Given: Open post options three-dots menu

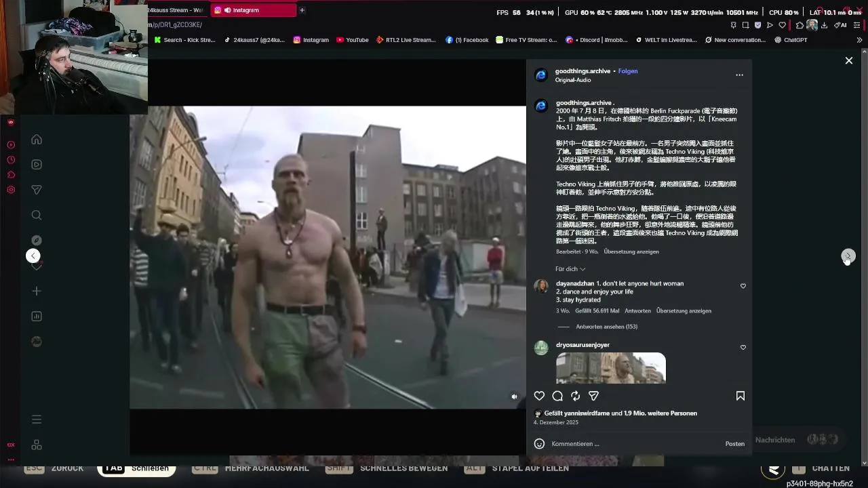Looking at the screenshot, I should coord(739,75).
